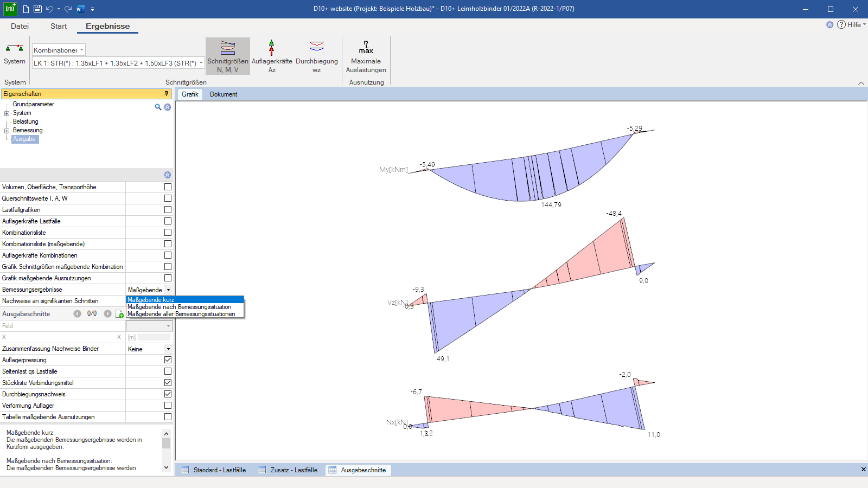Enable Auflagerkräfte Kombinationen checkbox
Image resolution: width=868 pixels, height=488 pixels.
pyautogui.click(x=168, y=255)
